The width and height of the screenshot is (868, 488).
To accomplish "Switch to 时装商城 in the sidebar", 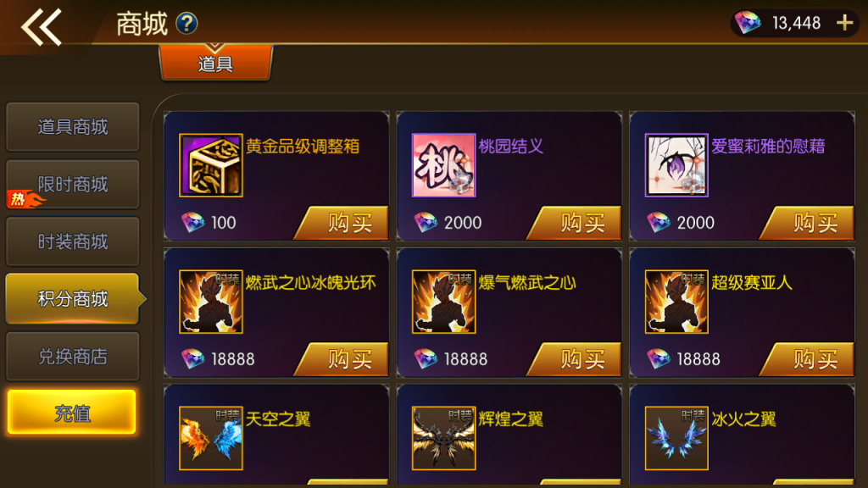I will pyautogui.click(x=73, y=241).
